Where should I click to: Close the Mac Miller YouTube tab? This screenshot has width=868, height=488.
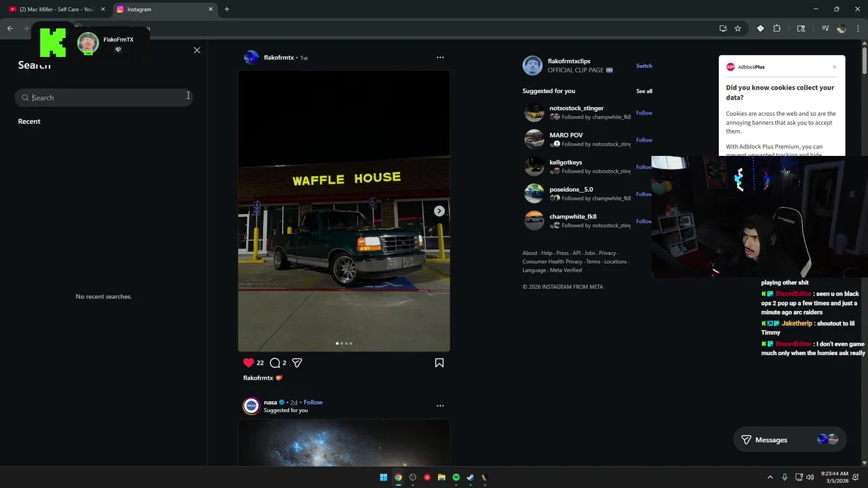pos(103,9)
